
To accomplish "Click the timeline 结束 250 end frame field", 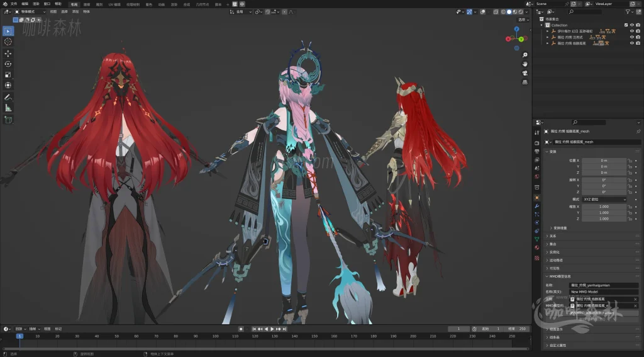I will click(x=518, y=329).
